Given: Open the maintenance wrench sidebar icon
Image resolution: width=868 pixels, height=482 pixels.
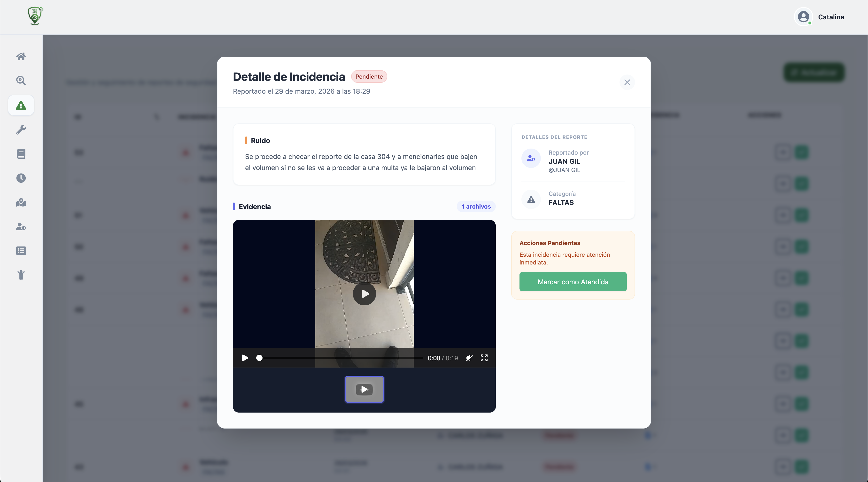Looking at the screenshot, I should click(x=21, y=130).
